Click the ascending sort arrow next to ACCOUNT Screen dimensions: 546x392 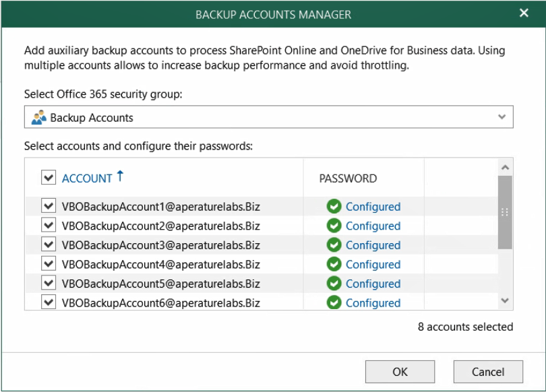(121, 176)
